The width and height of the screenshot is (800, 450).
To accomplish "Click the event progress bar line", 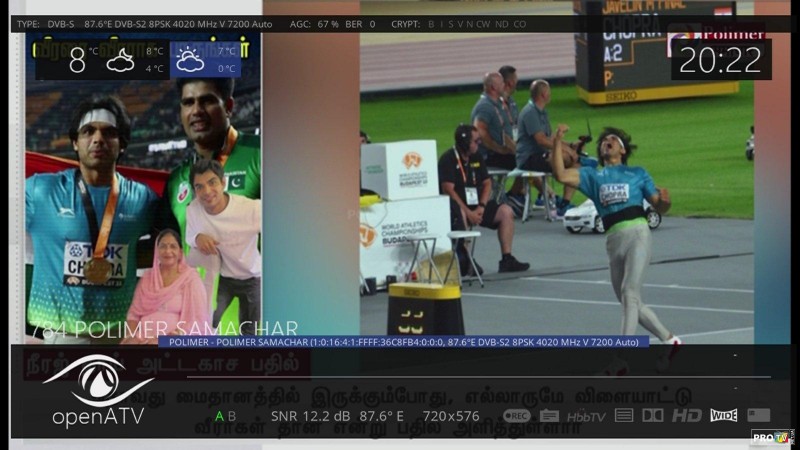I will [480, 377].
